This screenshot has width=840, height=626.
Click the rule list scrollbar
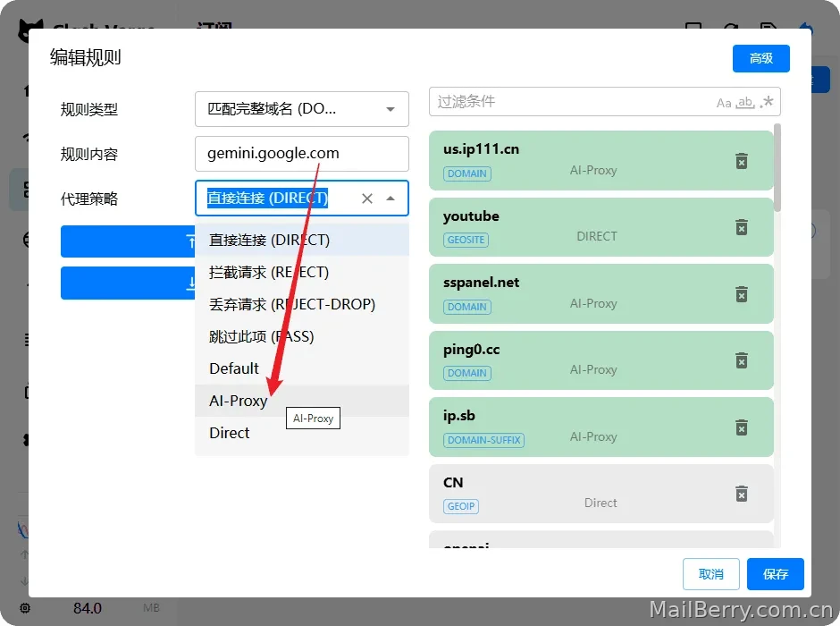click(777, 167)
